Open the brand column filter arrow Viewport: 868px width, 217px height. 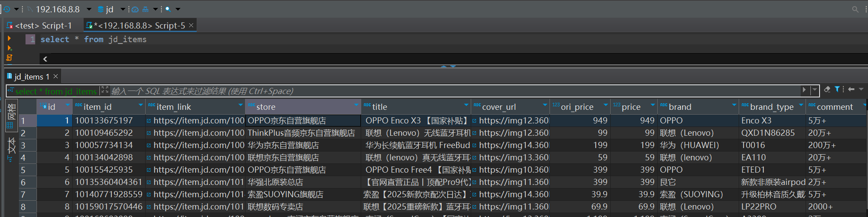tap(734, 105)
